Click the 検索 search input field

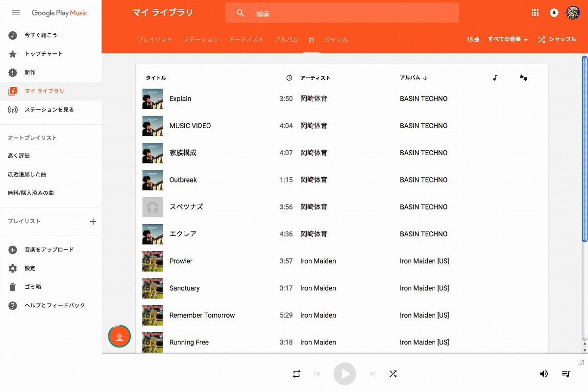tap(353, 14)
